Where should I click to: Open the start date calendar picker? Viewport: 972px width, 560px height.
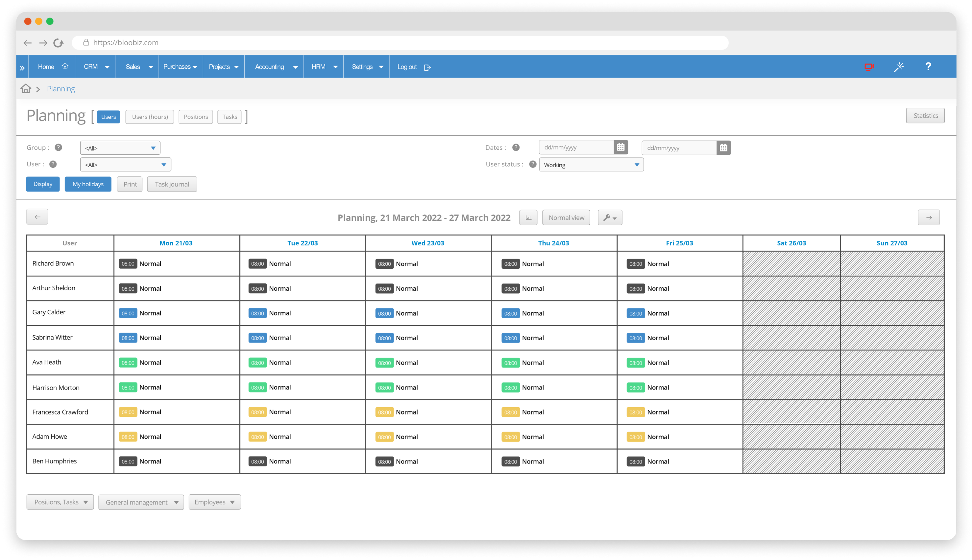620,147
